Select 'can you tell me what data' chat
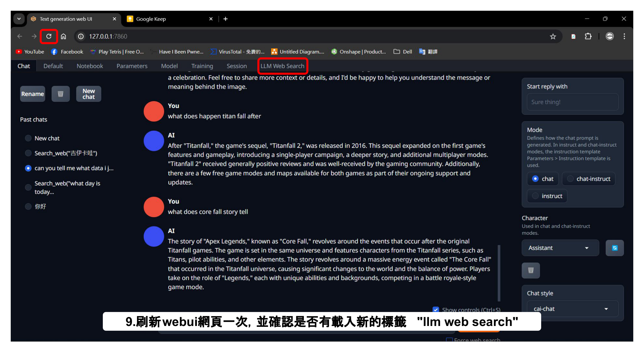The width and height of the screenshot is (644, 362). [69, 168]
